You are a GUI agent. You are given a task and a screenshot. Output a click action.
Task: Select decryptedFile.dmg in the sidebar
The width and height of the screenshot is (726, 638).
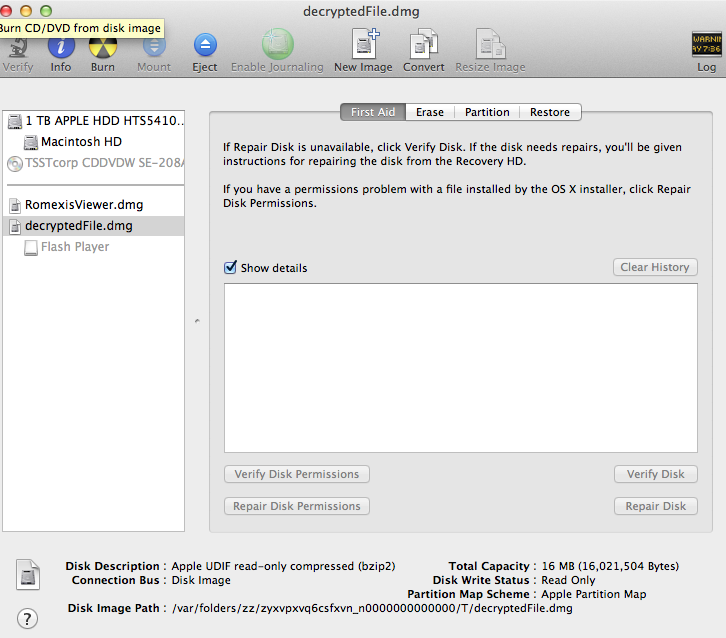[x=94, y=226]
